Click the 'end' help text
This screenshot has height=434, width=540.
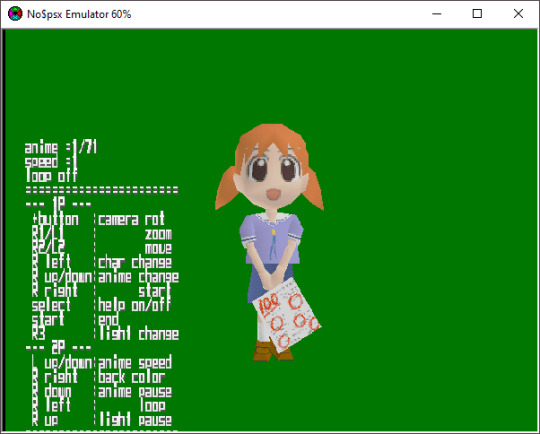[x=108, y=320]
